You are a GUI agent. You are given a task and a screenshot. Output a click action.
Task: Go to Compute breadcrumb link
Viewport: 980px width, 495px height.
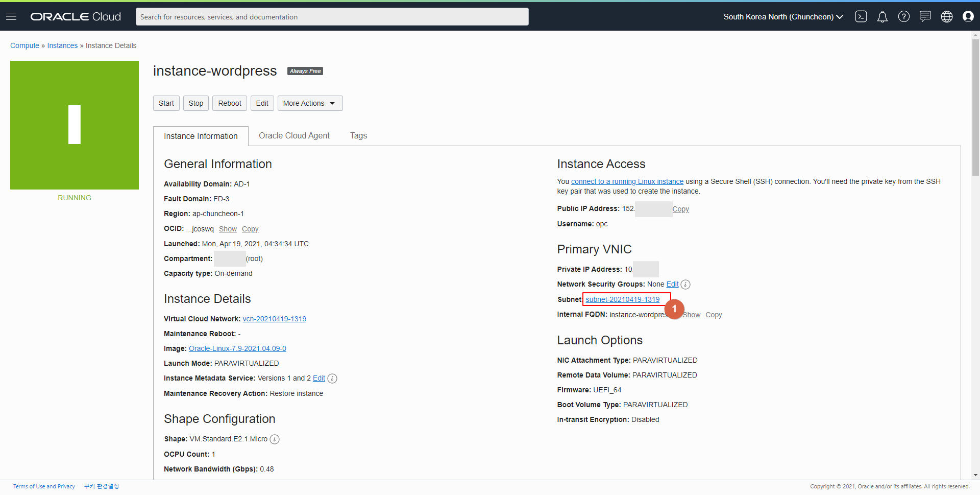24,45
